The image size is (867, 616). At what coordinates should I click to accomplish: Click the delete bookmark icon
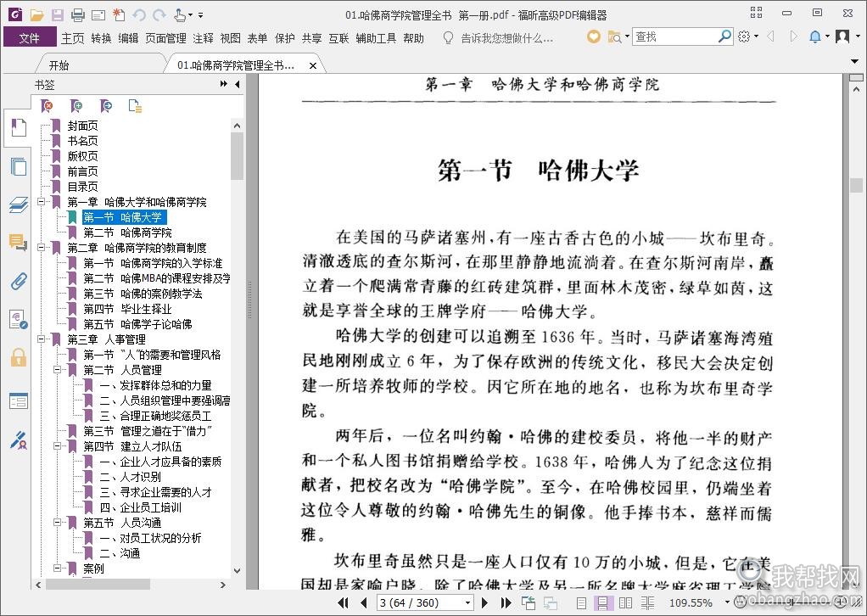tap(47, 105)
